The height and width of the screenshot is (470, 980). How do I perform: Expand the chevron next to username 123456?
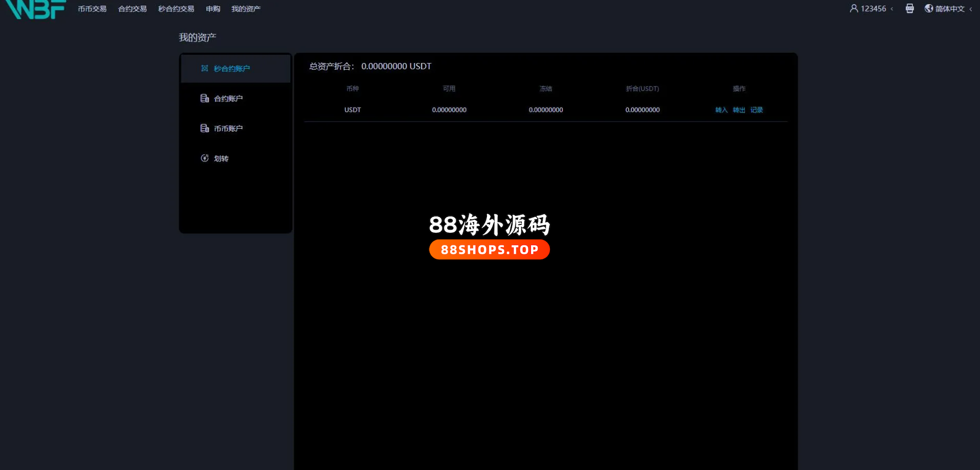tap(892, 9)
